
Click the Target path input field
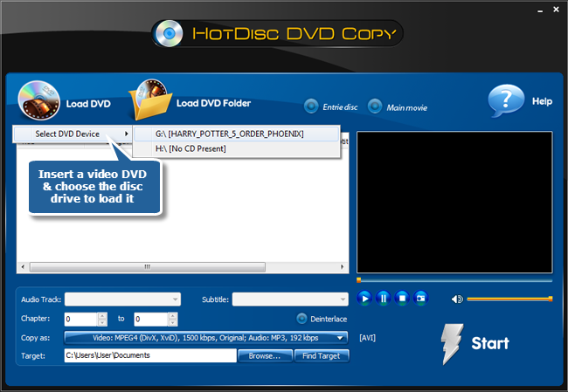tap(150, 355)
